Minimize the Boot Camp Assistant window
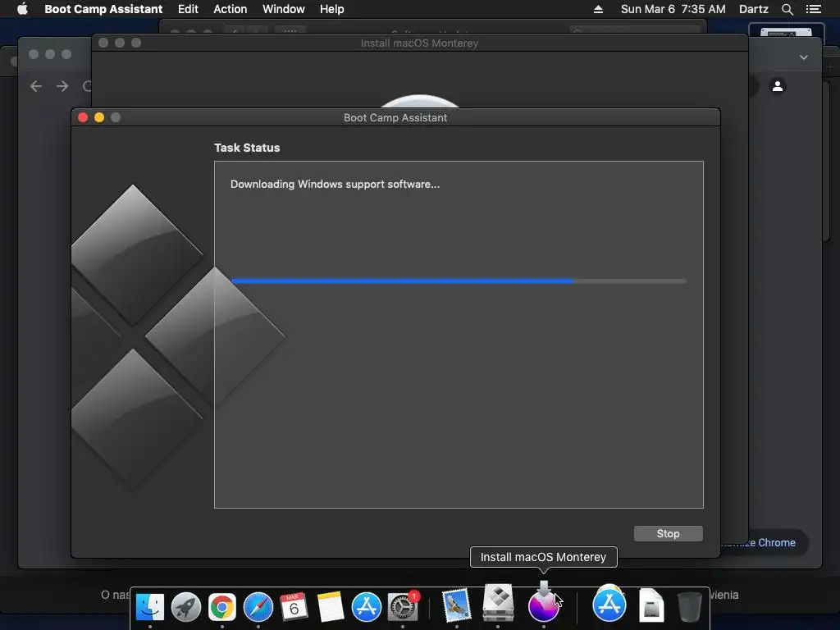840x630 pixels. (x=99, y=117)
